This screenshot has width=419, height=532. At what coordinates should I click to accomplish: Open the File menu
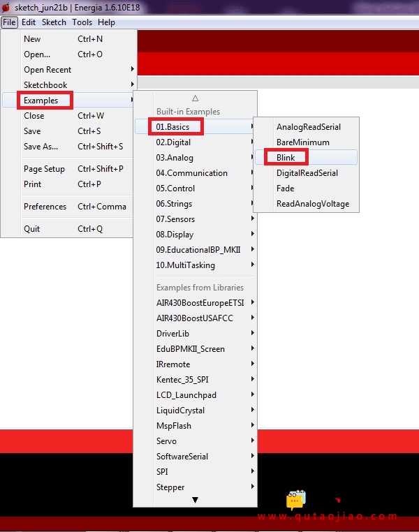pos(9,22)
